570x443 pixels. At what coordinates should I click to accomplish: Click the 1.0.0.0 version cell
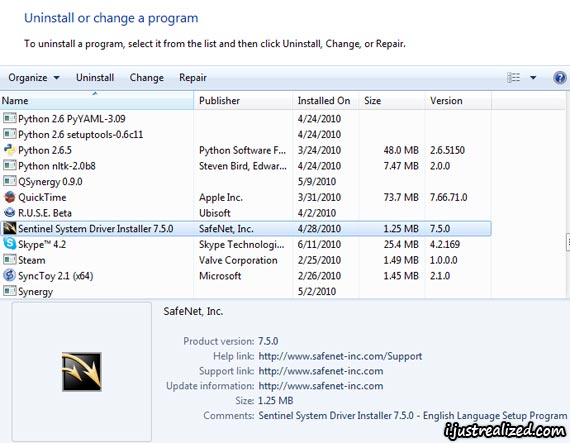pyautogui.click(x=443, y=260)
